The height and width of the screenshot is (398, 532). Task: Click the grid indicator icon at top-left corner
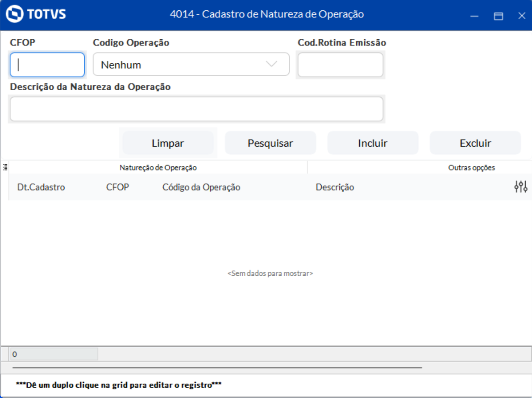click(x=5, y=168)
